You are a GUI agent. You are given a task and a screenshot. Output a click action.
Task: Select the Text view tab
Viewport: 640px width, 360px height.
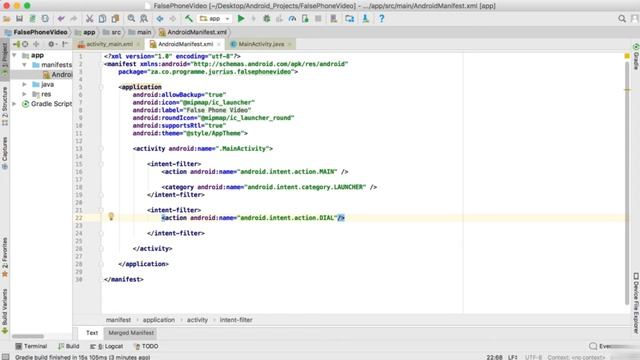point(92,333)
